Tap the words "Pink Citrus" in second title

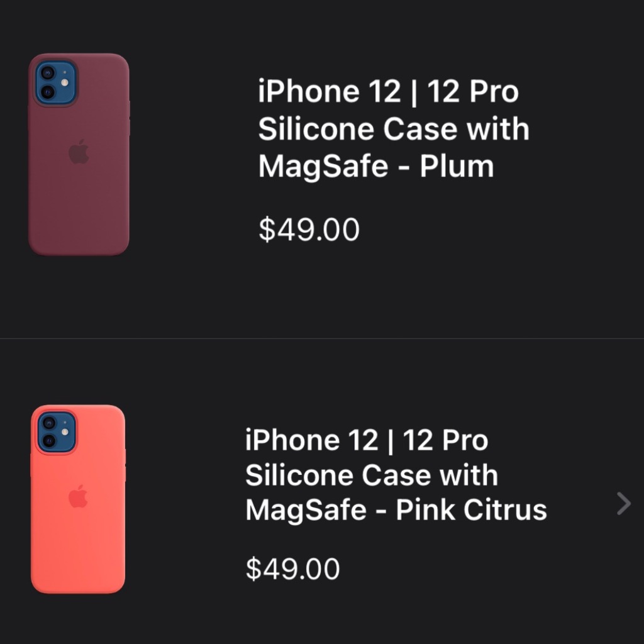(471, 509)
